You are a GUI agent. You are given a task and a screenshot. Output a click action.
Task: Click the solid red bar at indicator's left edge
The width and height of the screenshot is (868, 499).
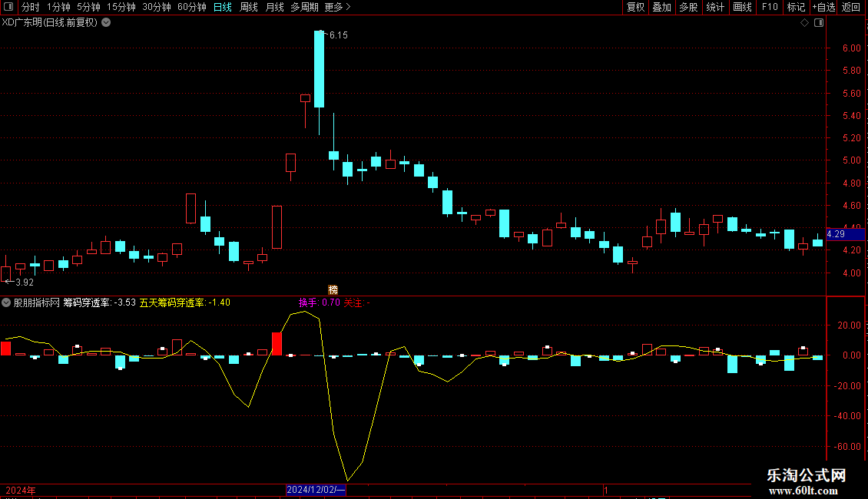pos(5,348)
